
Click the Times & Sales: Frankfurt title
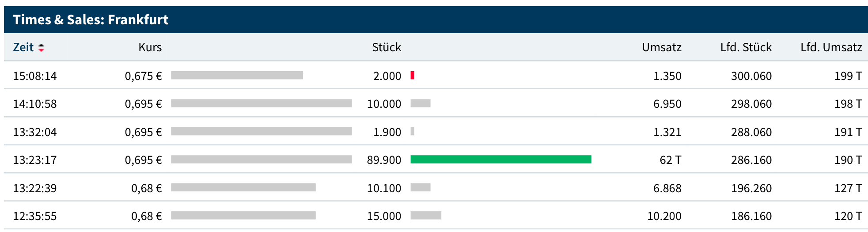coord(91,19)
